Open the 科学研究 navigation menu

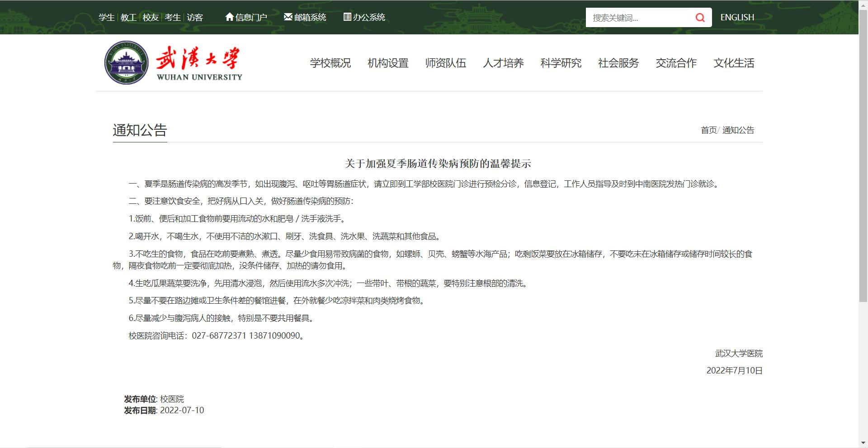pyautogui.click(x=561, y=63)
